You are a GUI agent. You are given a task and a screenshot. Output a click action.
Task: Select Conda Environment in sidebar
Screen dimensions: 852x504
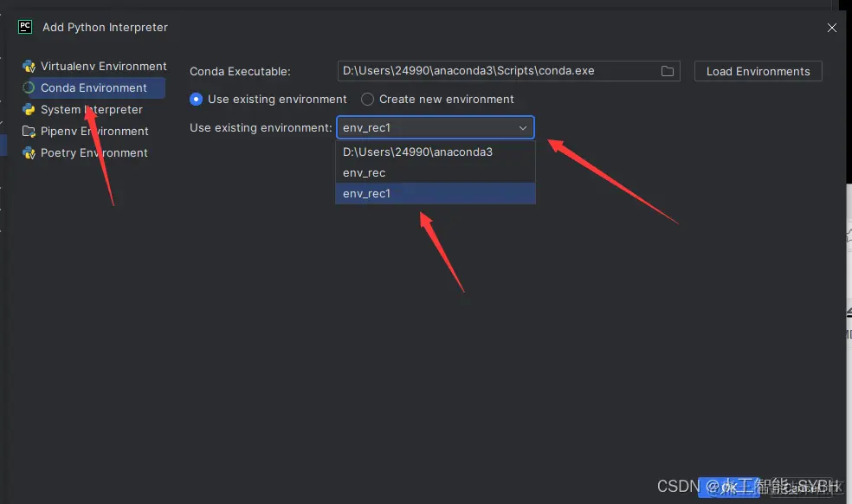[93, 87]
